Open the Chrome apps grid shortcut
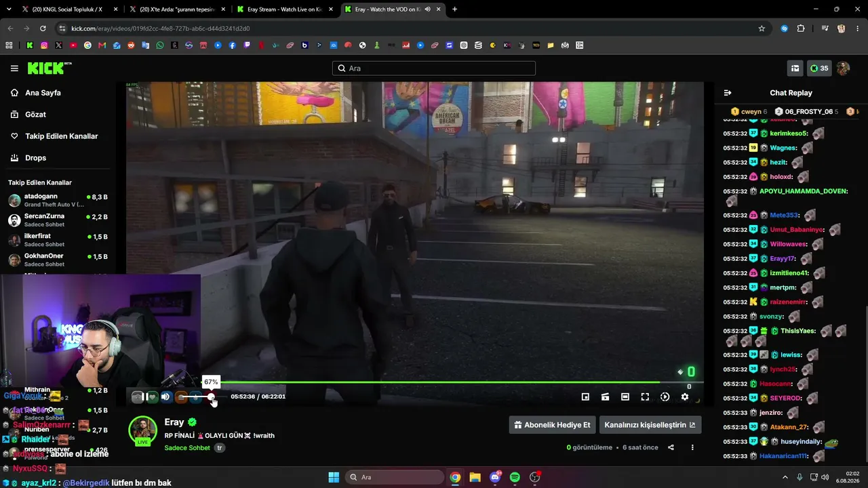This screenshot has height=488, width=868. (x=9, y=45)
